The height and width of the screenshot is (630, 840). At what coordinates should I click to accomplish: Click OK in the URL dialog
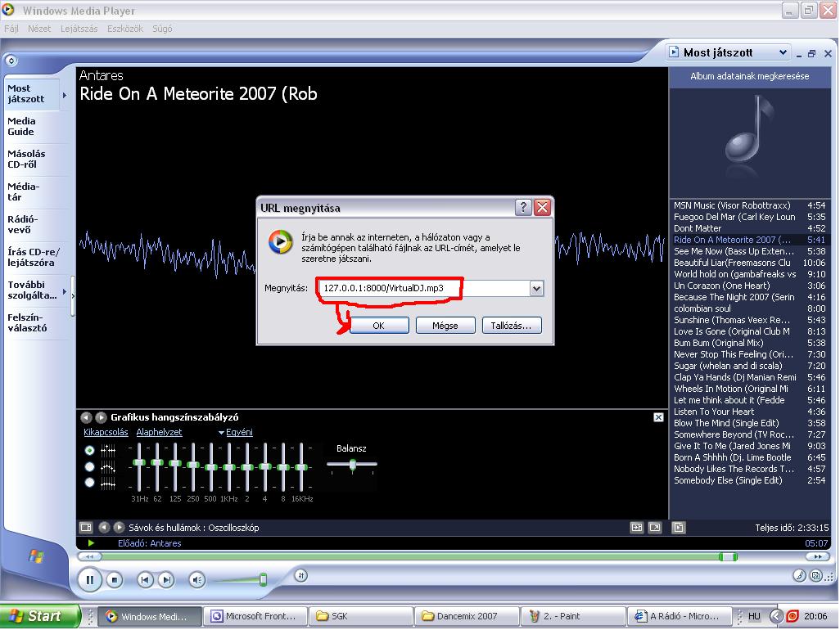click(x=378, y=325)
